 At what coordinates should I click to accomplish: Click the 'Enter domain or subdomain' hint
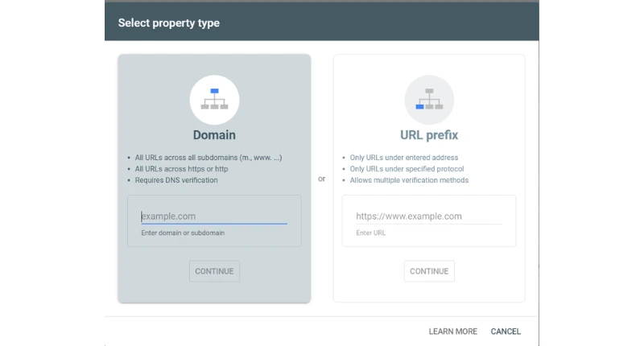coord(183,233)
